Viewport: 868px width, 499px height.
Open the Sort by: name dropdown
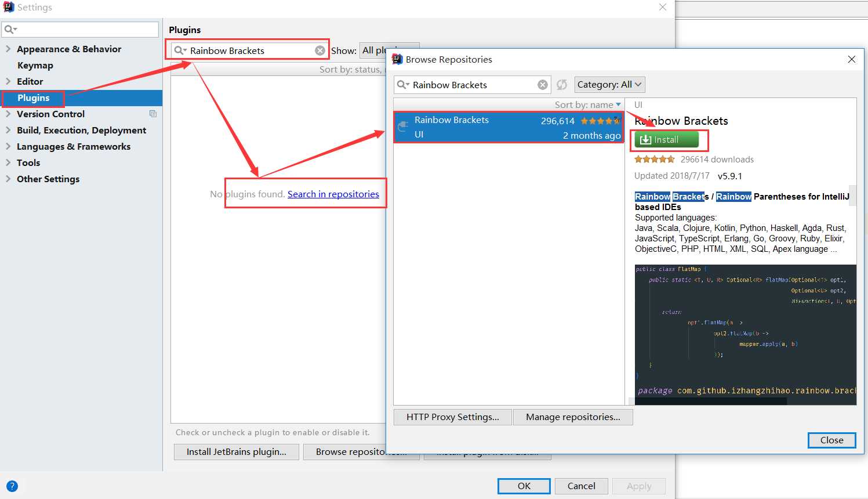pyautogui.click(x=588, y=104)
